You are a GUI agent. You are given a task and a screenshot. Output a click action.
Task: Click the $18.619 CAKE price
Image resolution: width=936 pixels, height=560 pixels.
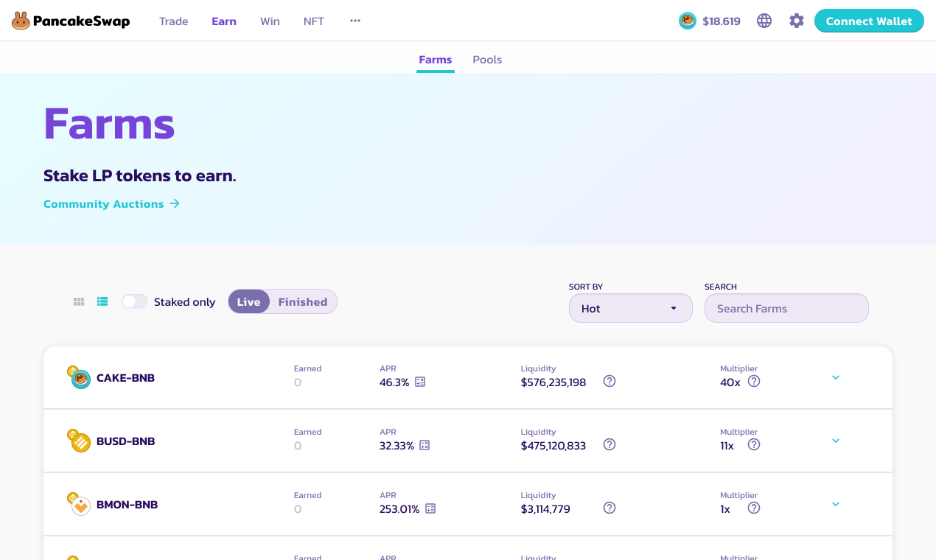722,21
